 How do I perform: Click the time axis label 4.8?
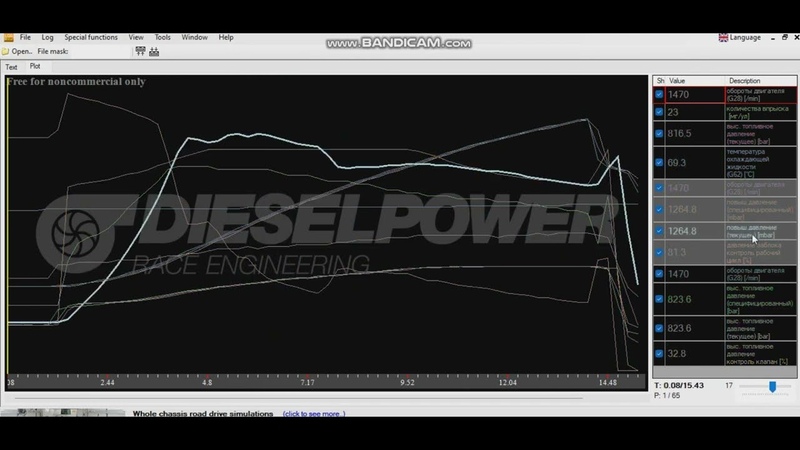coord(207,383)
